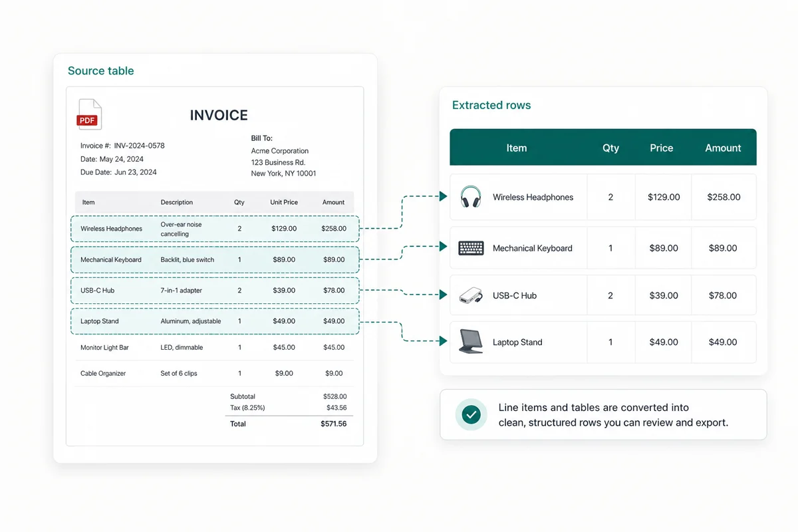This screenshot has height=532, width=798.
Task: Click 7-in-1 adapter description
Action: [x=182, y=291]
